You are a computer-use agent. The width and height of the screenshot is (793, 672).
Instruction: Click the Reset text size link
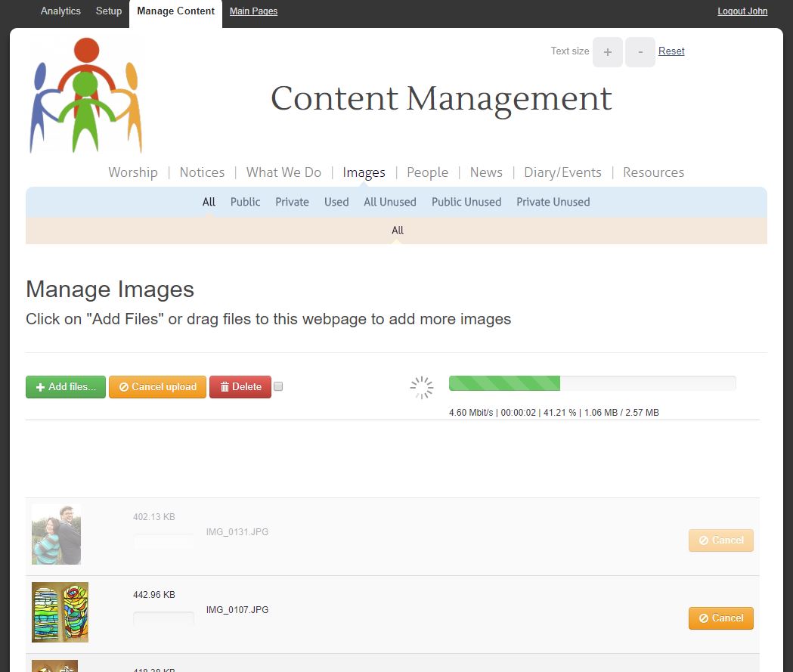(x=671, y=51)
